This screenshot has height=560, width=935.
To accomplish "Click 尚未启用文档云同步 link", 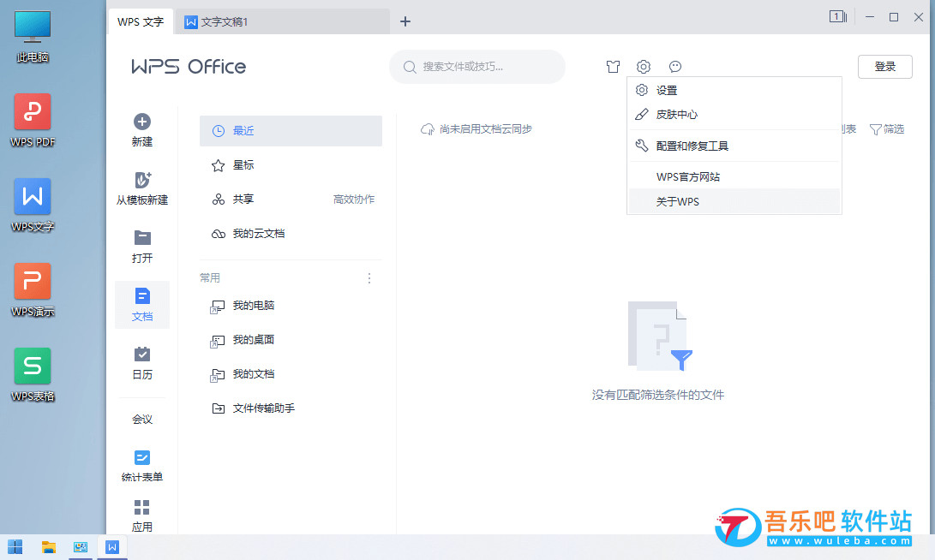I will [485, 129].
